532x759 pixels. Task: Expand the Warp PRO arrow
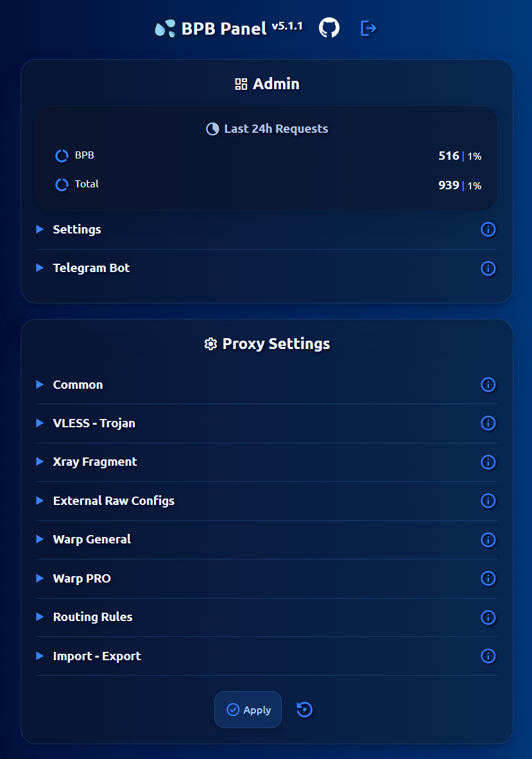40,578
